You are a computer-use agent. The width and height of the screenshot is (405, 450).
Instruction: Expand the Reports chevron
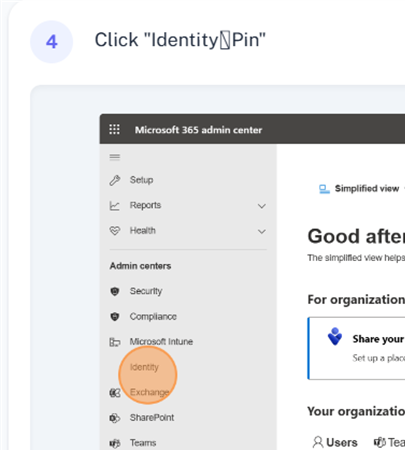click(262, 206)
